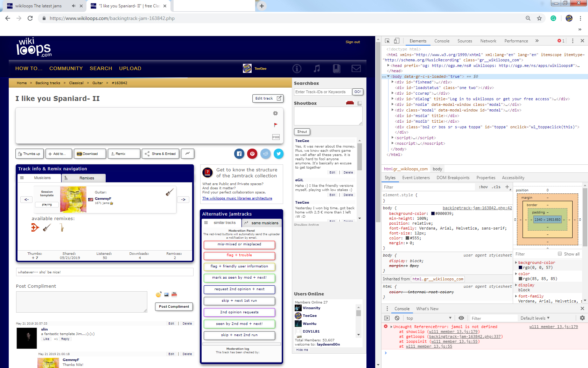Click Post Compliment button
The image size is (588, 368).
tap(174, 307)
